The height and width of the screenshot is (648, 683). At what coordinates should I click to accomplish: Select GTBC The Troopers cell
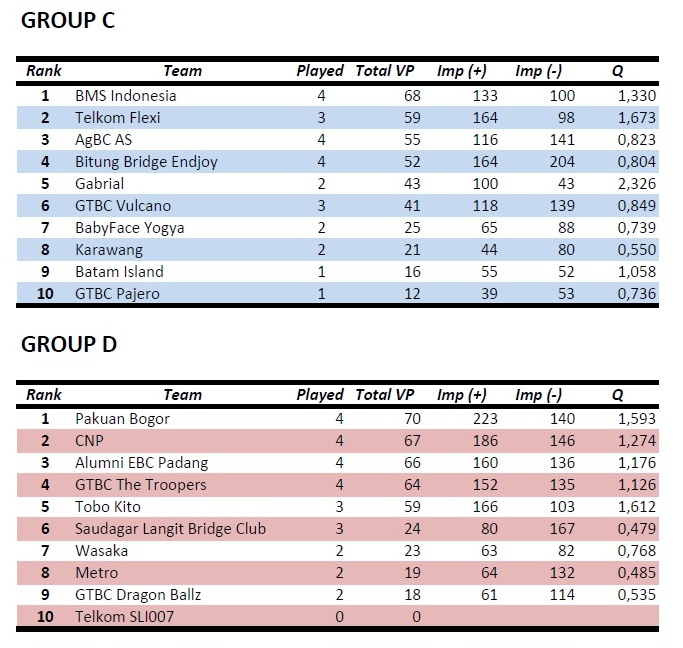(140, 485)
